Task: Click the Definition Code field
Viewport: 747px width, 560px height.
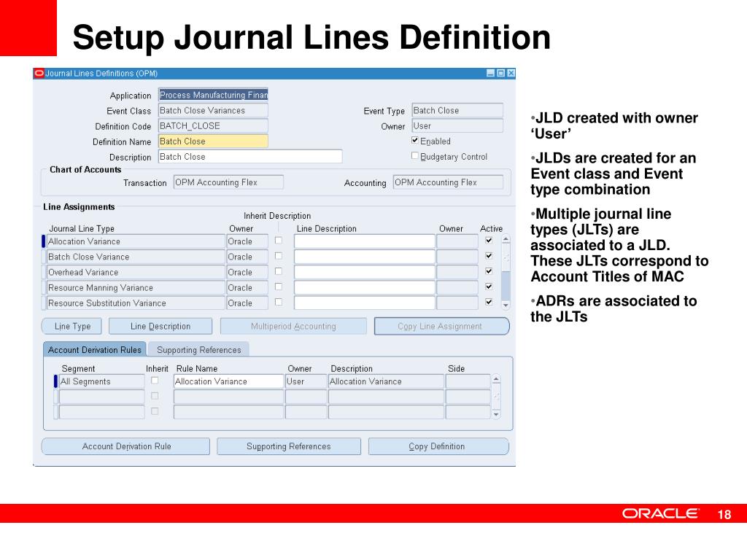Action: point(213,125)
